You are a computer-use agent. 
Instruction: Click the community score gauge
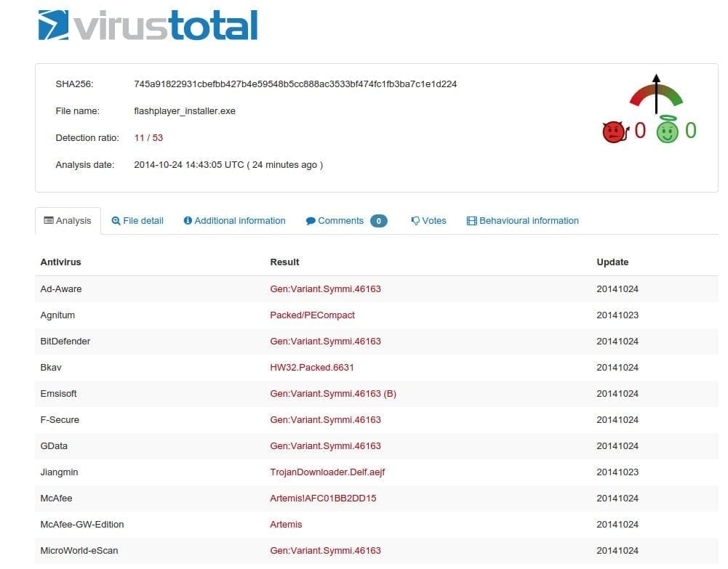656,94
